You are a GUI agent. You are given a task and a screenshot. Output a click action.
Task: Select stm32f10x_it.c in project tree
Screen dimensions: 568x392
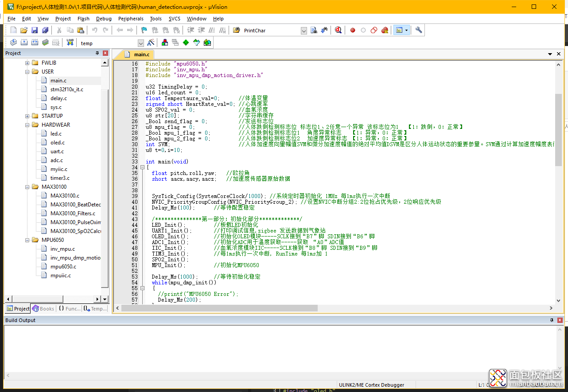click(x=66, y=89)
